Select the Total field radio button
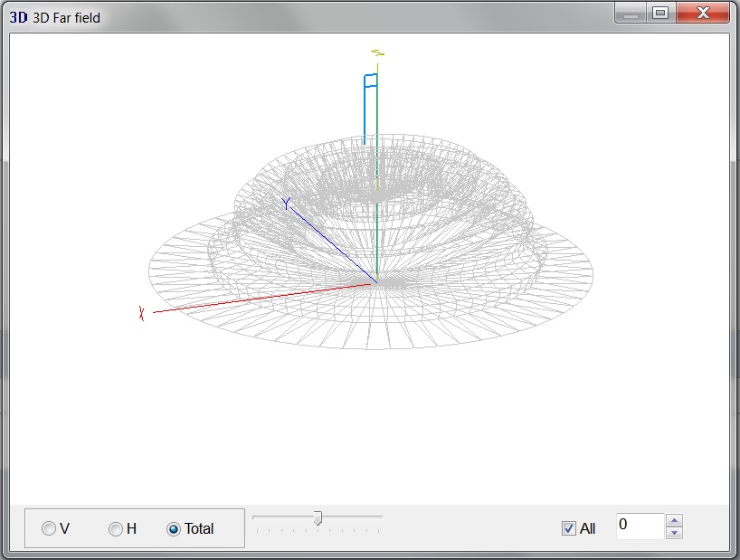The image size is (740, 560). (173, 529)
